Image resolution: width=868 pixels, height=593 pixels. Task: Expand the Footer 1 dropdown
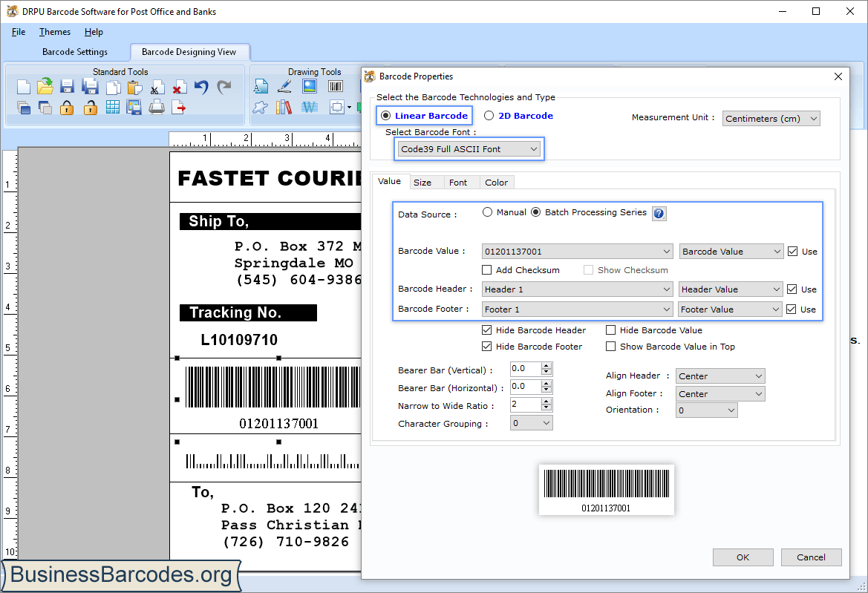(578, 309)
